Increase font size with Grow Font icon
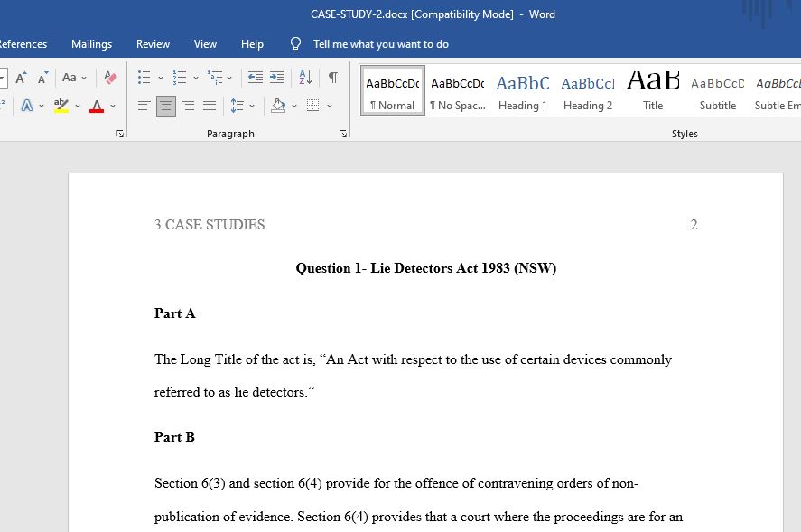This screenshot has height=532, width=801. 21,78
